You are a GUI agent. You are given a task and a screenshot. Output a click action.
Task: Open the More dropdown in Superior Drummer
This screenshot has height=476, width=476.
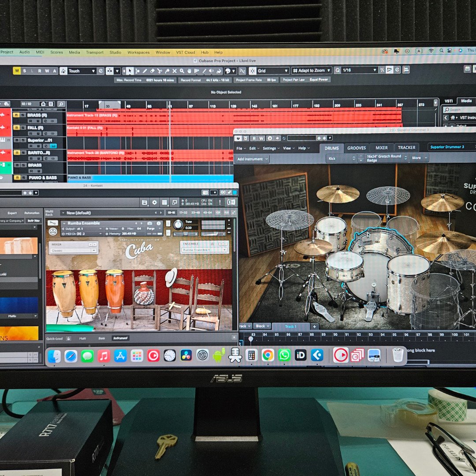(419, 158)
